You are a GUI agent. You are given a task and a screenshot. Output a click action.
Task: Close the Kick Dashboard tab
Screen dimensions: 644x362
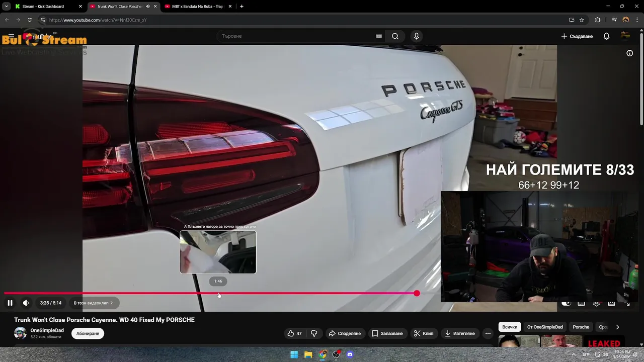[80, 7]
